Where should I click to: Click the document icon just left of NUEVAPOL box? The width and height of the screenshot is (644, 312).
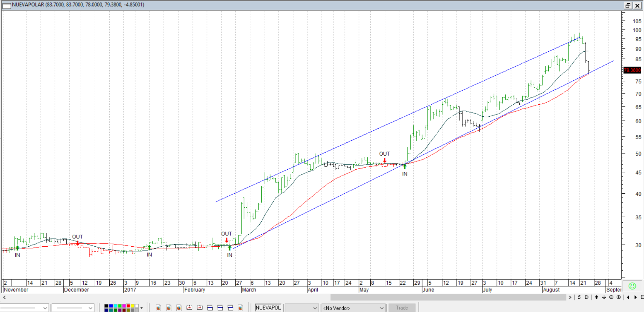(x=241, y=308)
